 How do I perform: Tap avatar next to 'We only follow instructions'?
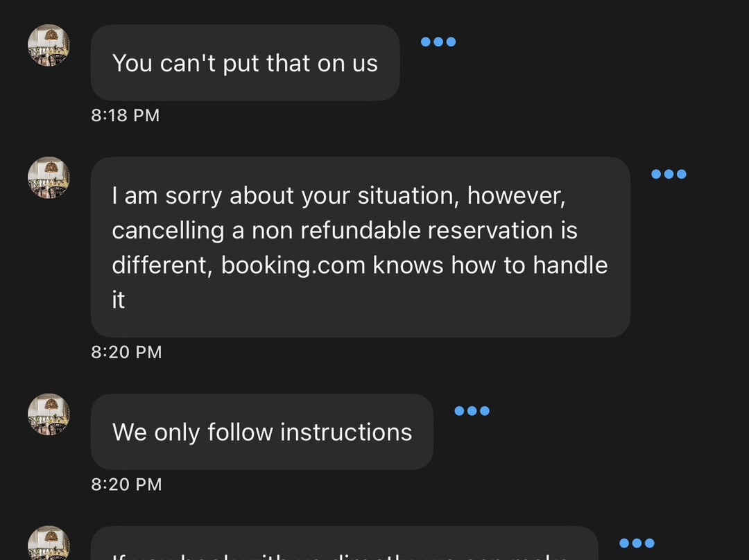(49, 414)
